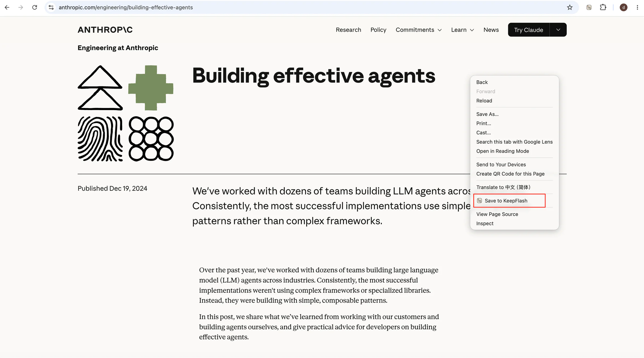Open the profile avatar 'd'

pyautogui.click(x=624, y=8)
